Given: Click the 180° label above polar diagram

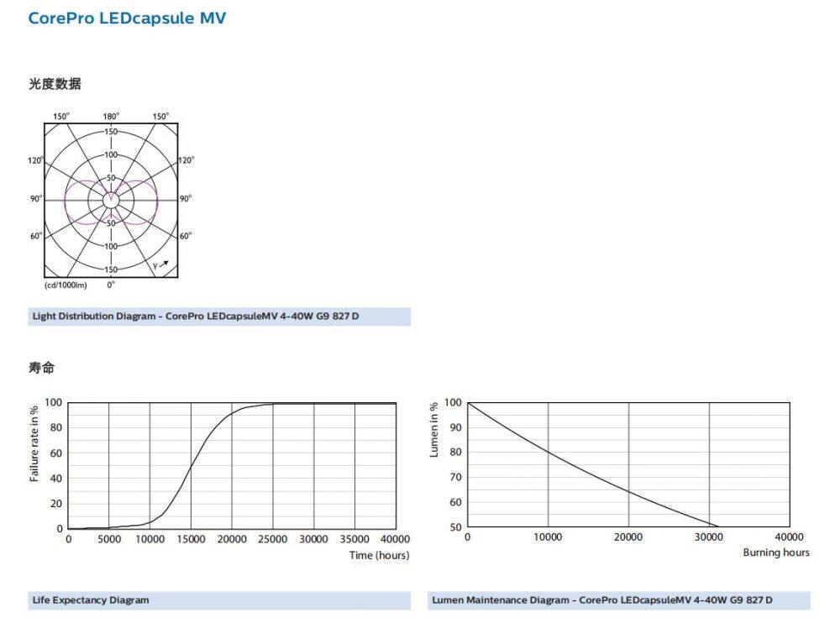Looking at the screenshot, I should pyautogui.click(x=111, y=116).
